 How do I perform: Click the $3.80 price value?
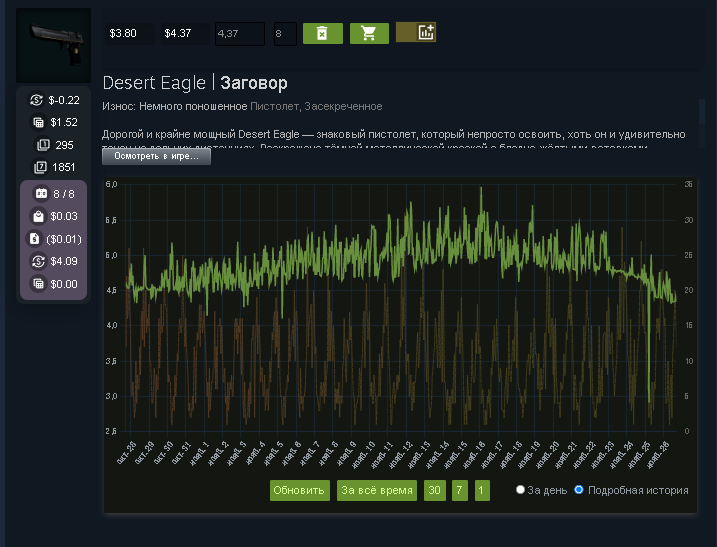pos(123,33)
